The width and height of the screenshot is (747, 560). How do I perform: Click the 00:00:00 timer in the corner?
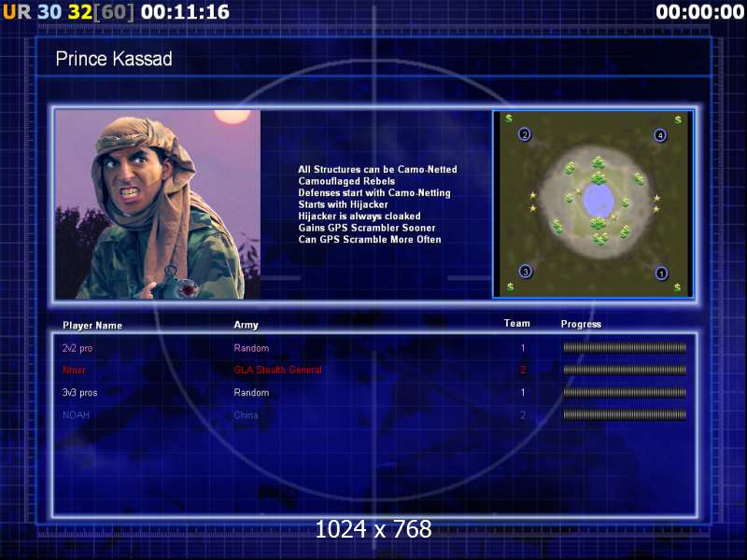pyautogui.click(x=699, y=12)
